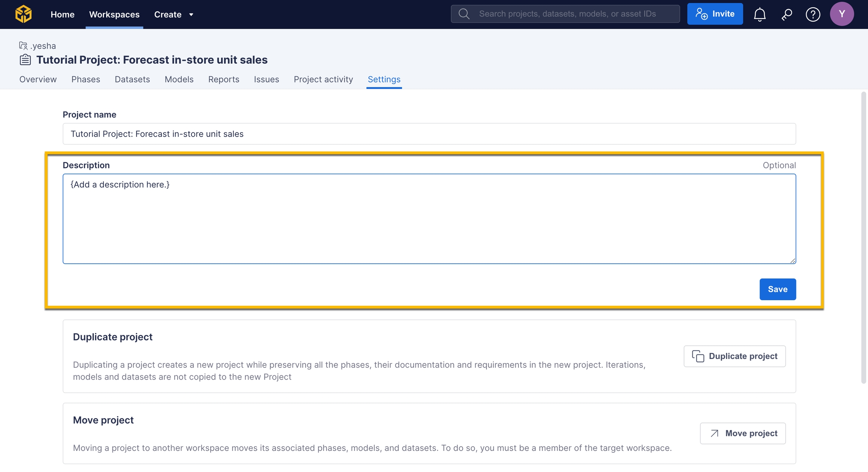Click the cube logo icon
Screen dimensions: 868x472
click(x=23, y=14)
